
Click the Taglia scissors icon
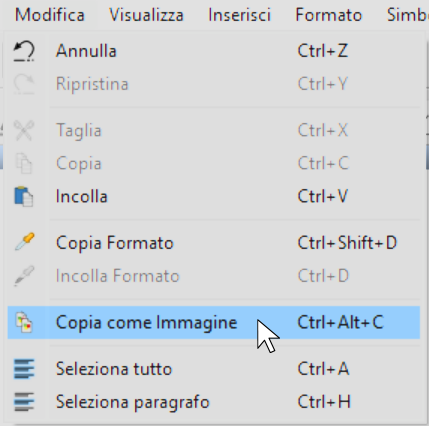click(24, 130)
